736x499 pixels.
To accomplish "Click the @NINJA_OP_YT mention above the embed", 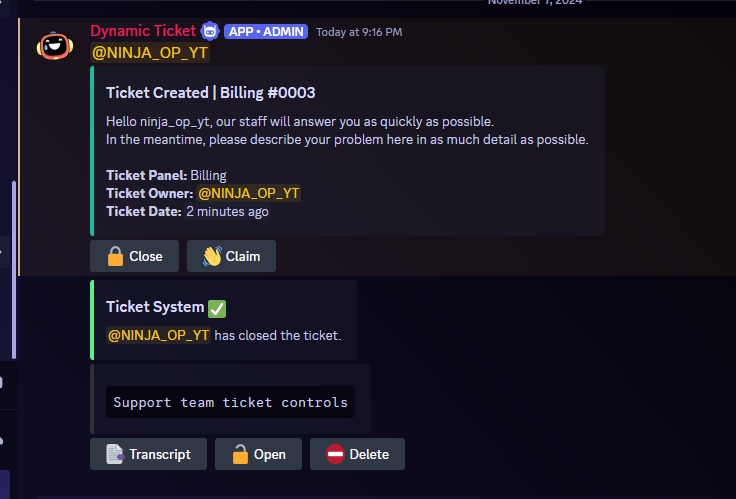I will 150,53.
